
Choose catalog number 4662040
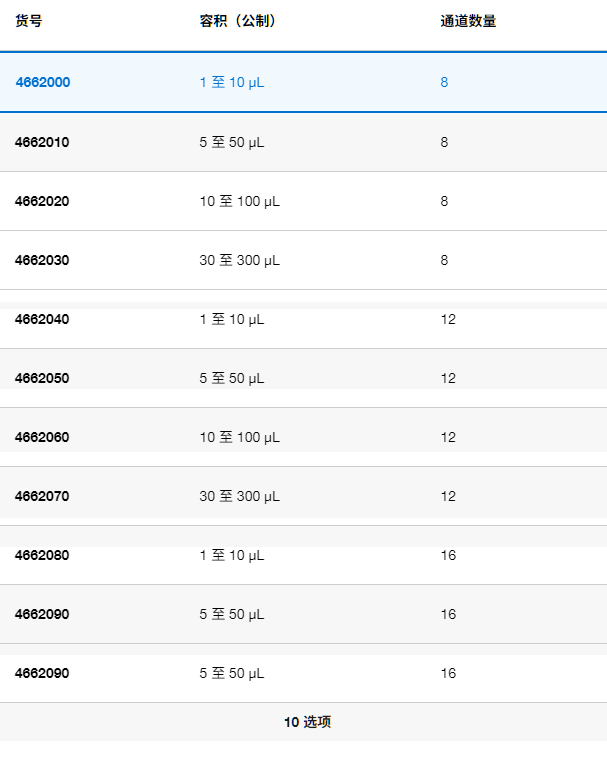tap(42, 319)
